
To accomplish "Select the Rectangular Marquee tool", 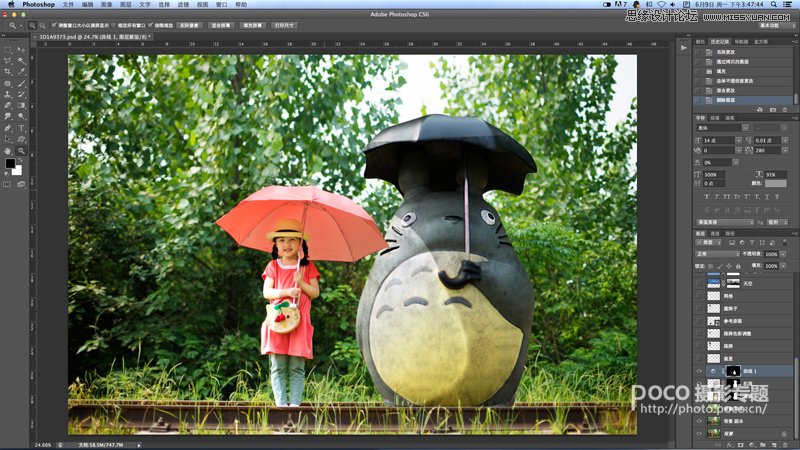I will pyautogui.click(x=8, y=49).
